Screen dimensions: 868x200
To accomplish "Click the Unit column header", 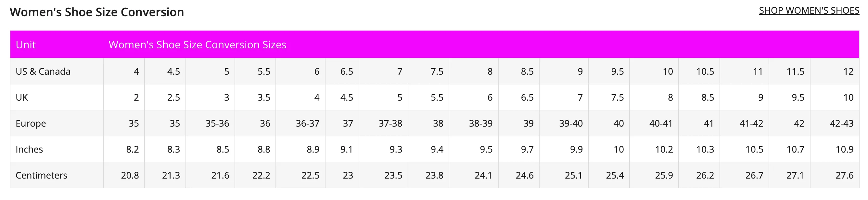I will (57, 44).
